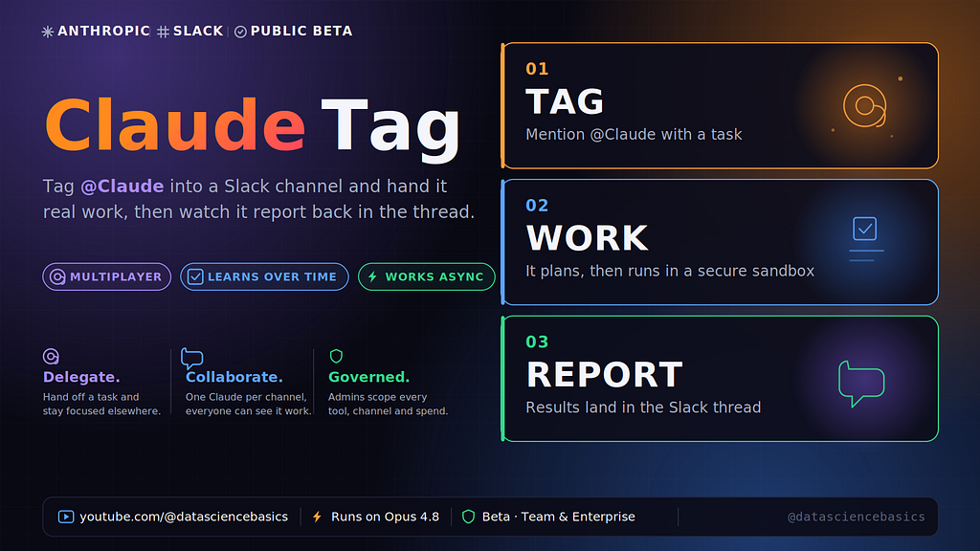Select the Works Async pill
Image resolution: width=980 pixels, height=551 pixels.
[426, 276]
